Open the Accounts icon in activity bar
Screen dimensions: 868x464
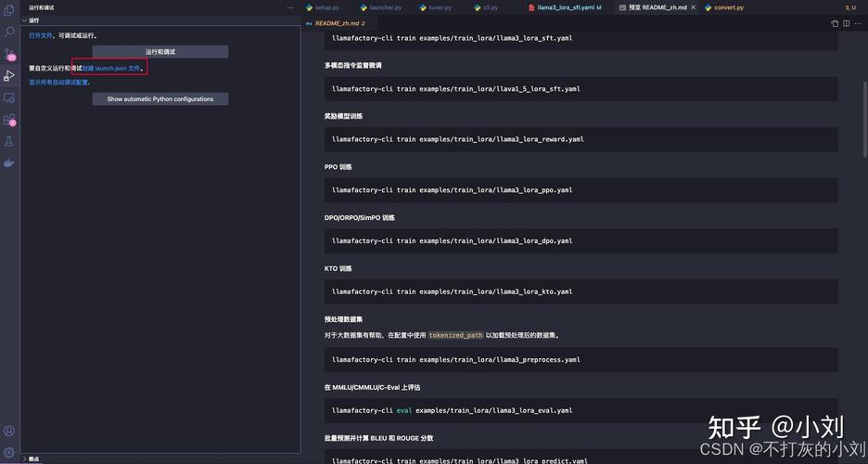pos(9,431)
